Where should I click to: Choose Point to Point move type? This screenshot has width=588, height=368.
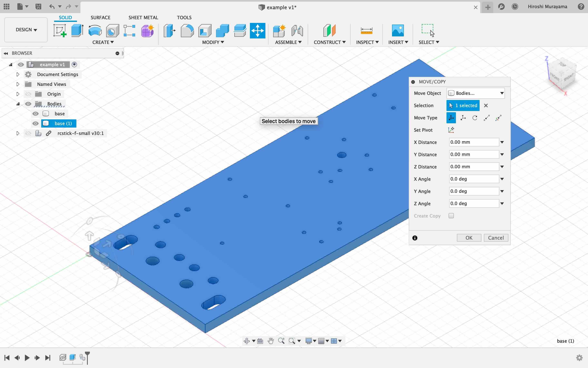tap(487, 118)
